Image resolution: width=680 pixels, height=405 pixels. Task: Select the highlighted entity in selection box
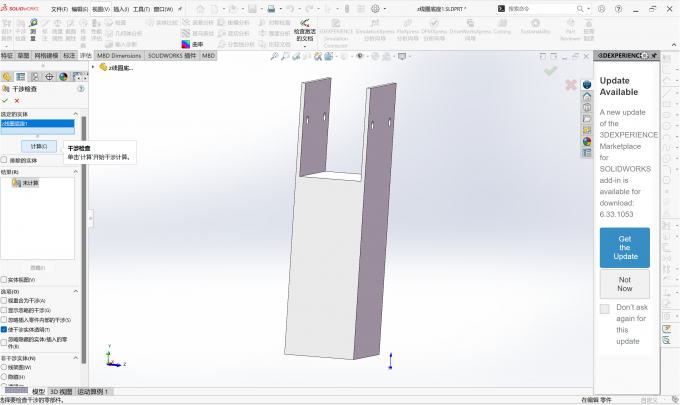(38, 124)
